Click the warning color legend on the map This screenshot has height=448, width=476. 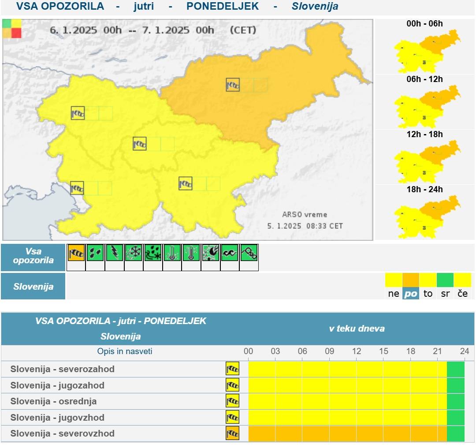12,28
